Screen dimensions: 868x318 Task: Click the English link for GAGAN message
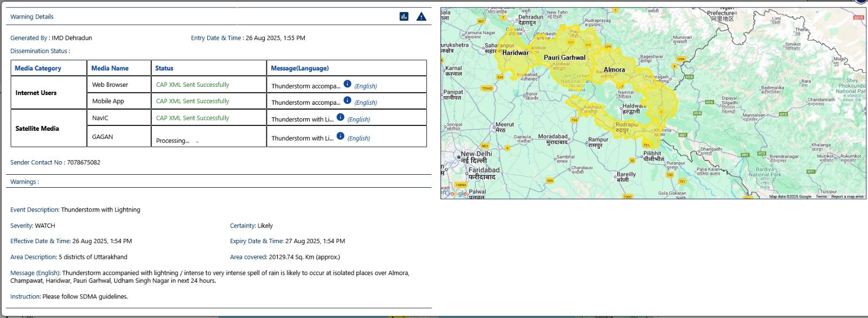coord(359,138)
